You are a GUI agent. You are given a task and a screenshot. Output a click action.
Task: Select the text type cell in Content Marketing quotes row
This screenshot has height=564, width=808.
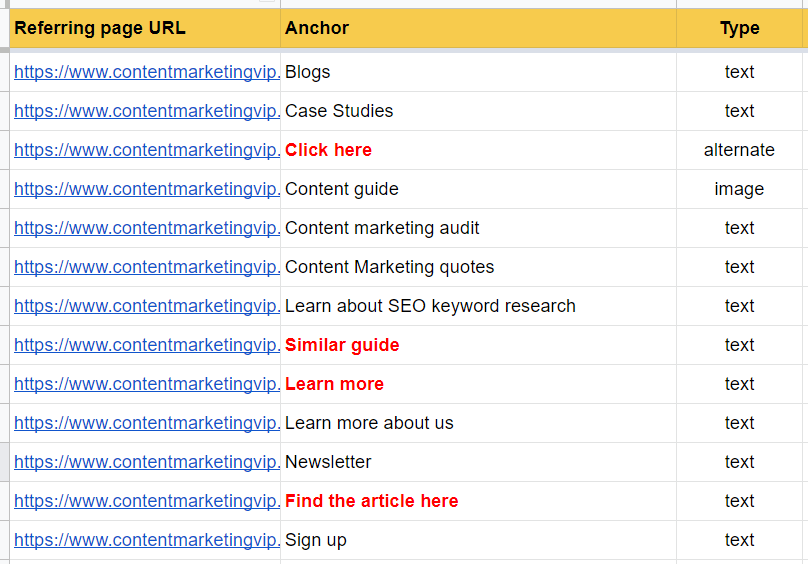739,267
